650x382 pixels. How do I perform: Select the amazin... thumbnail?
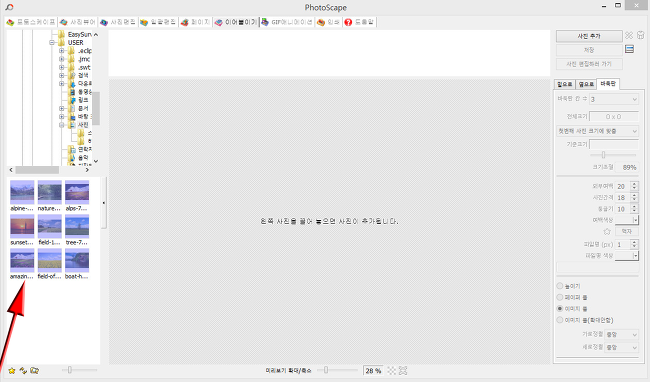click(22, 264)
